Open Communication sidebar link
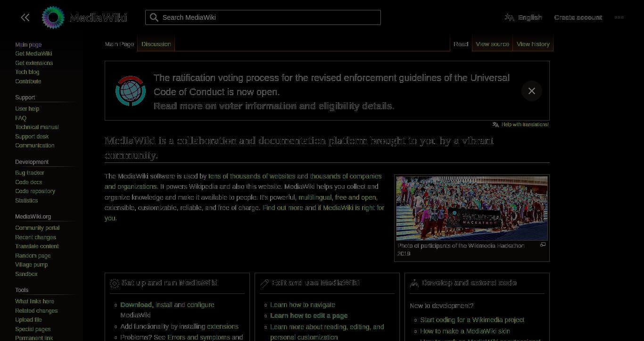The image size is (644, 341). pyautogui.click(x=35, y=146)
